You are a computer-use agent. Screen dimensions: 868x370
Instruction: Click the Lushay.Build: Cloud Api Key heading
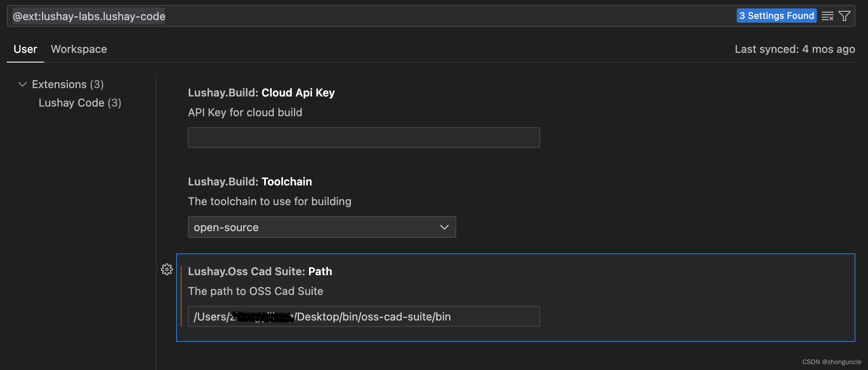click(261, 93)
